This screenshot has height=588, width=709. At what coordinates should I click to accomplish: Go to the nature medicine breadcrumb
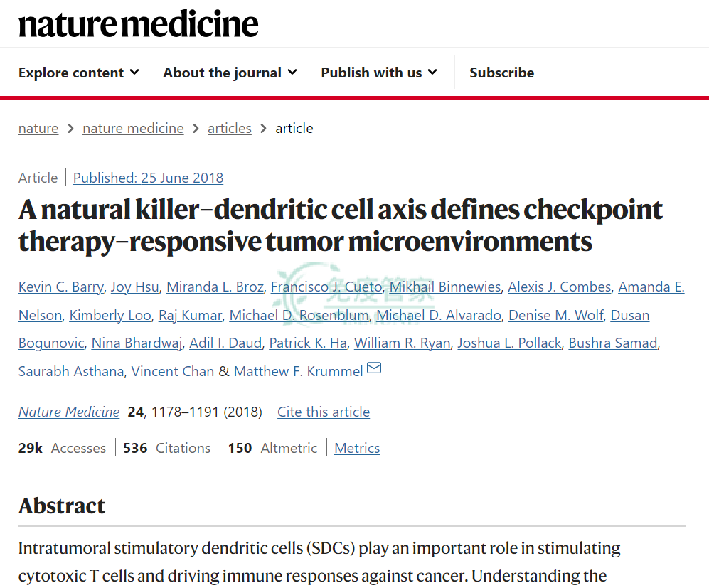pos(133,129)
